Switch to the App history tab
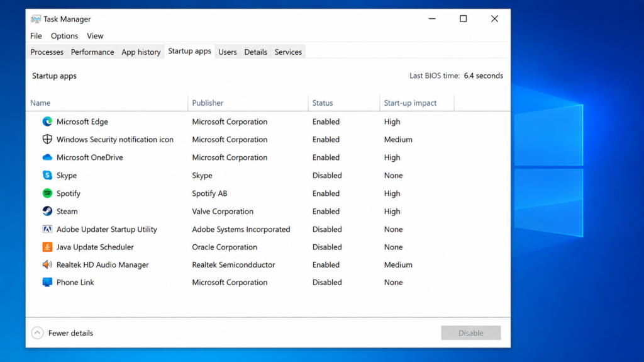The width and height of the screenshot is (644, 362). [141, 52]
